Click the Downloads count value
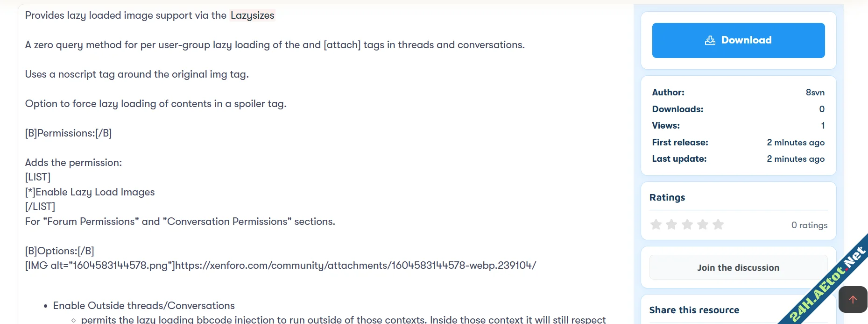 822,109
